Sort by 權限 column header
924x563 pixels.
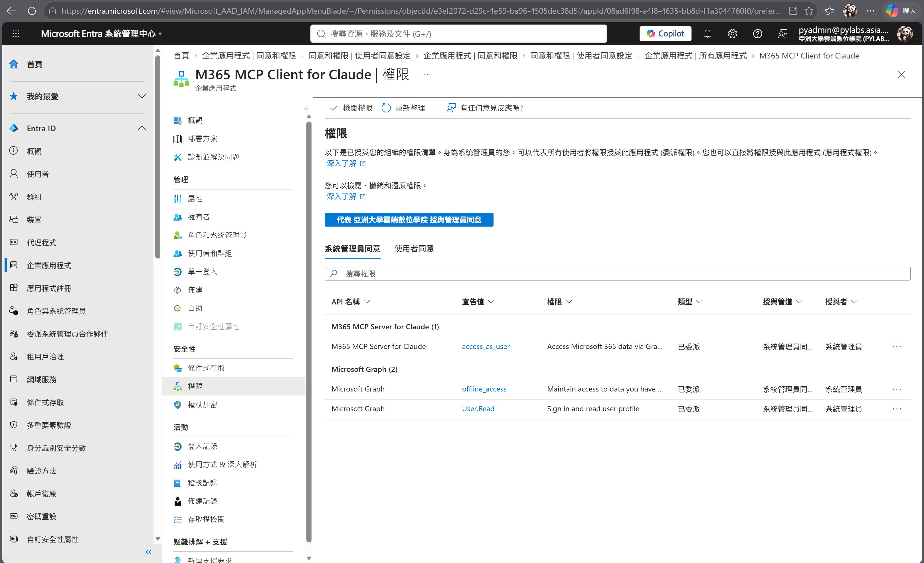pos(559,302)
